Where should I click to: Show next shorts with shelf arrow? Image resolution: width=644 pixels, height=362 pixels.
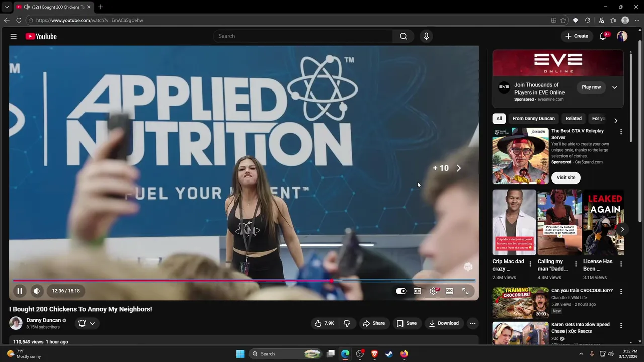pos(622,229)
